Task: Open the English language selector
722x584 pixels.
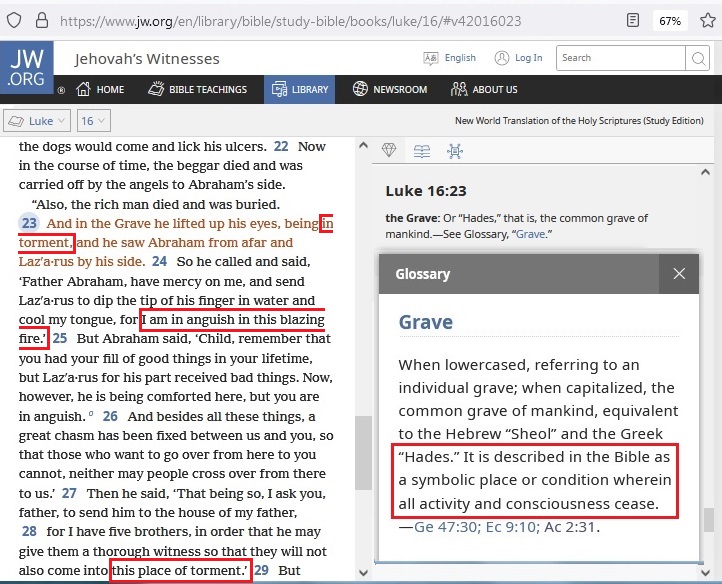Action: tap(460, 58)
